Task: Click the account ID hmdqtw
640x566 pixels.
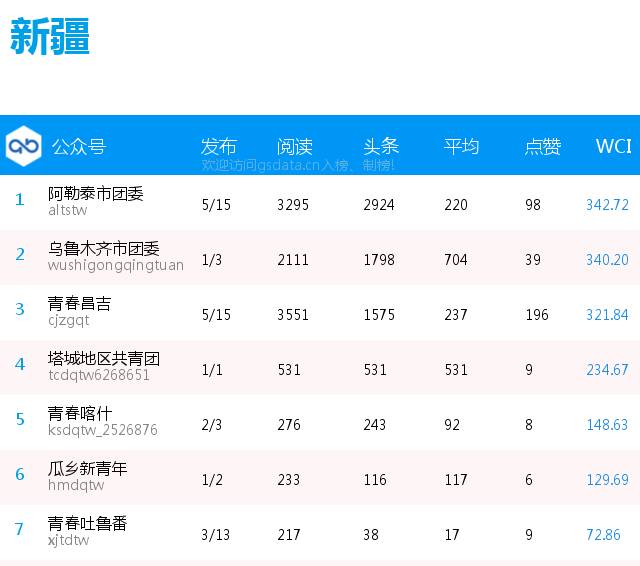Action: coord(76,485)
